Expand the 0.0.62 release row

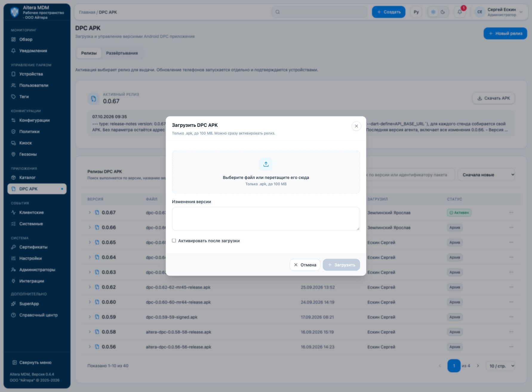[x=90, y=287]
